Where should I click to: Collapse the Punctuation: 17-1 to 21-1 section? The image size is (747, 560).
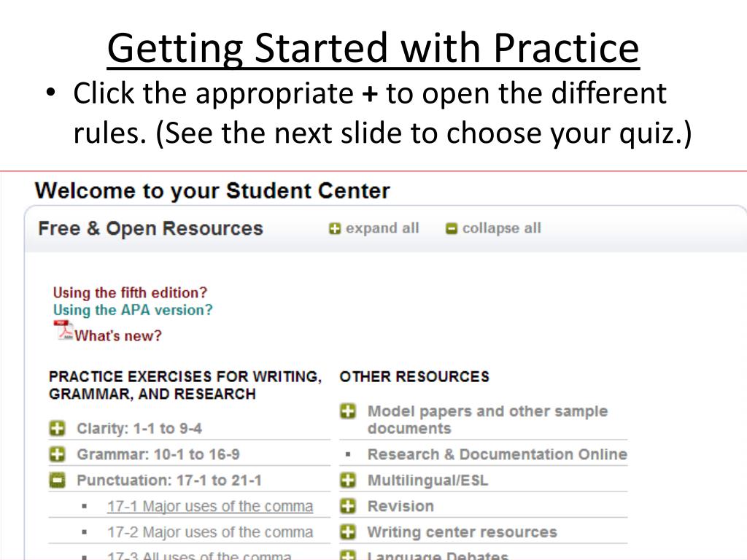tap(57, 480)
